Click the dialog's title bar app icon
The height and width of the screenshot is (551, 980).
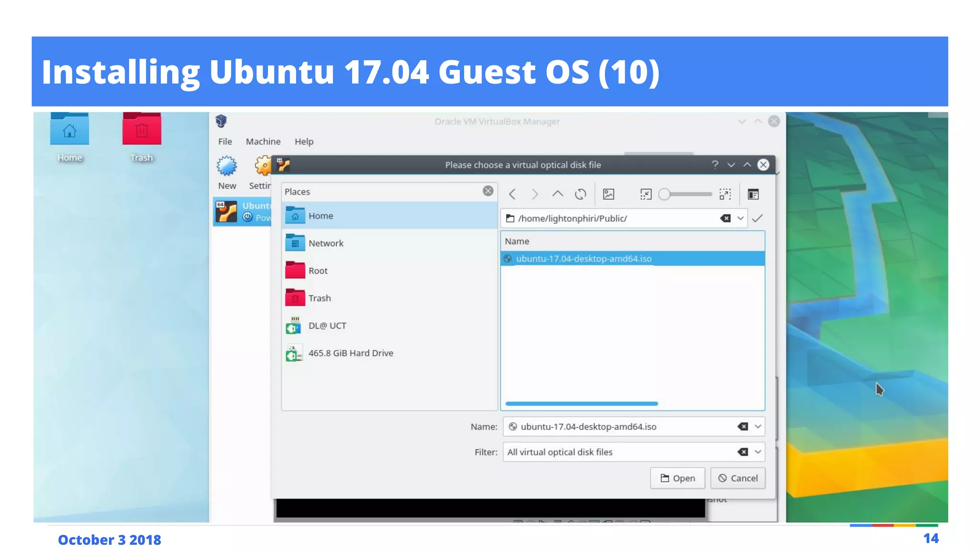[x=283, y=165]
